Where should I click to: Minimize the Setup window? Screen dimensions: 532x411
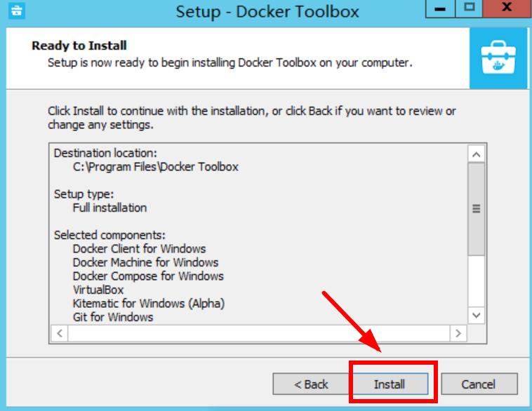click(440, 8)
